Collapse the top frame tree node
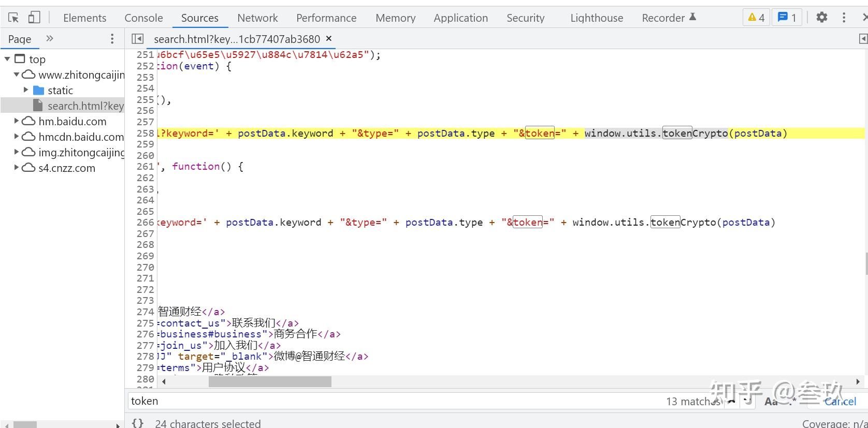This screenshot has width=868, height=428. 7,59
